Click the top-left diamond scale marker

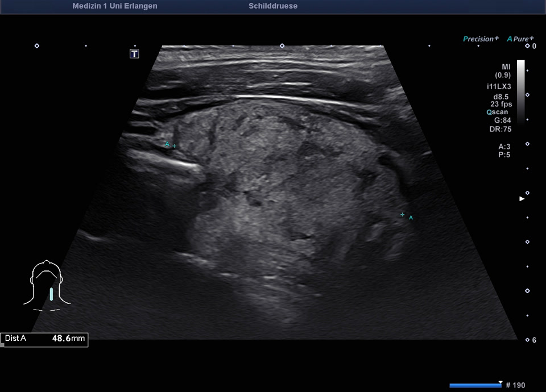tap(37, 45)
